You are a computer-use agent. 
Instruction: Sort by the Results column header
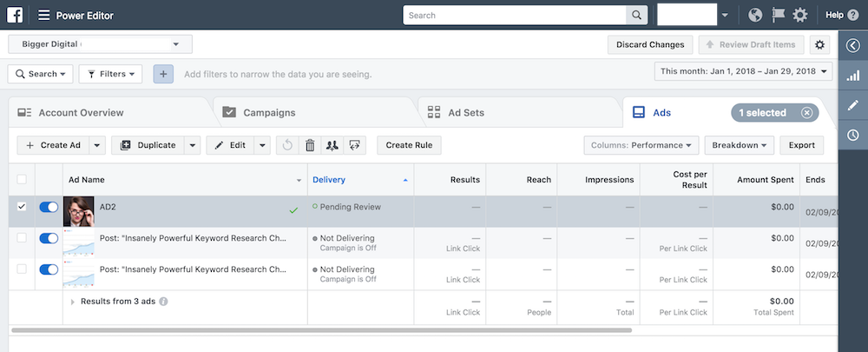tap(450, 180)
